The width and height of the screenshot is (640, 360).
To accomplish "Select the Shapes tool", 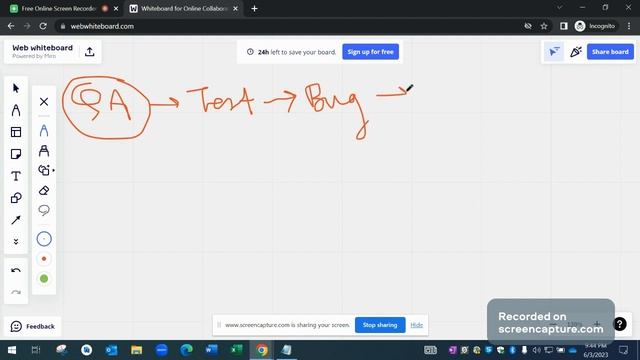I will point(16,198).
